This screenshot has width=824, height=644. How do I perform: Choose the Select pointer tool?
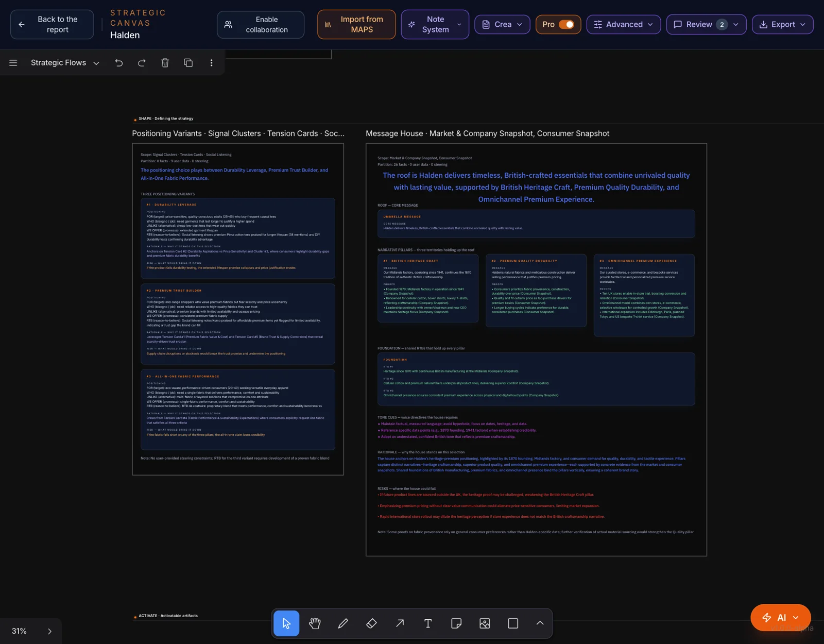(x=286, y=623)
